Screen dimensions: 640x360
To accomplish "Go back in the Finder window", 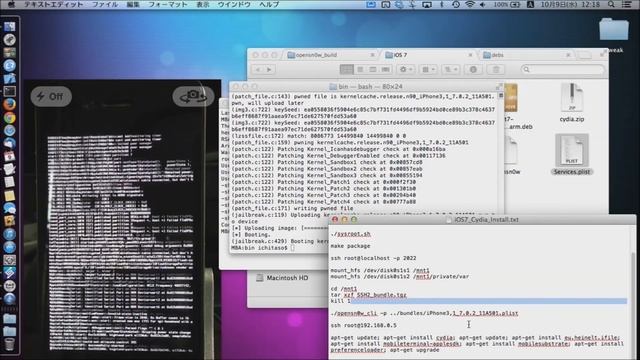I will point(258,70).
